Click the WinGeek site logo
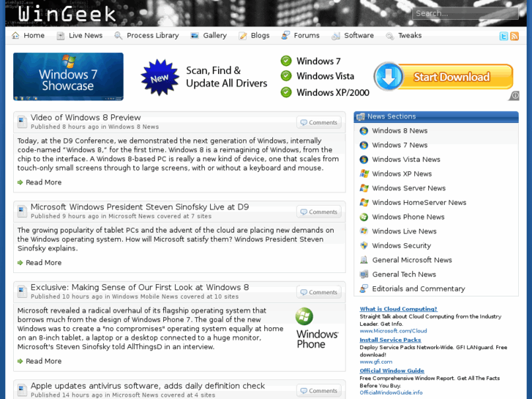Viewport: 532px width, 399px height. 67,14
